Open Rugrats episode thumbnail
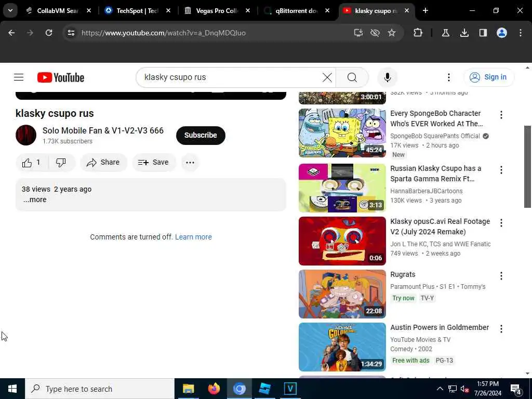 pyautogui.click(x=342, y=294)
